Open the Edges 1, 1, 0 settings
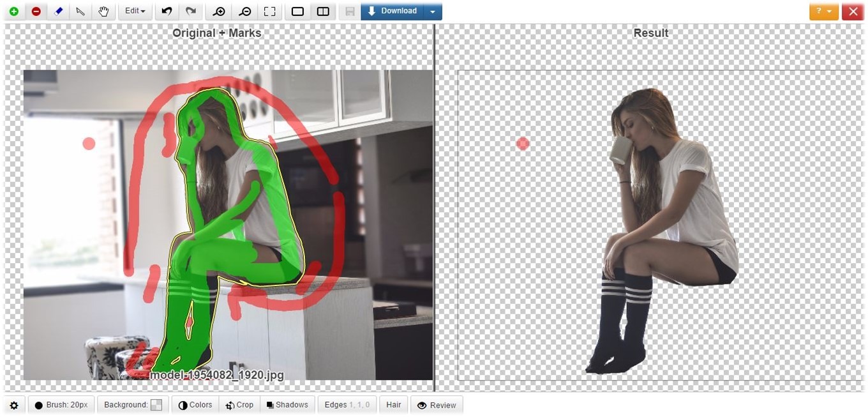 click(347, 405)
